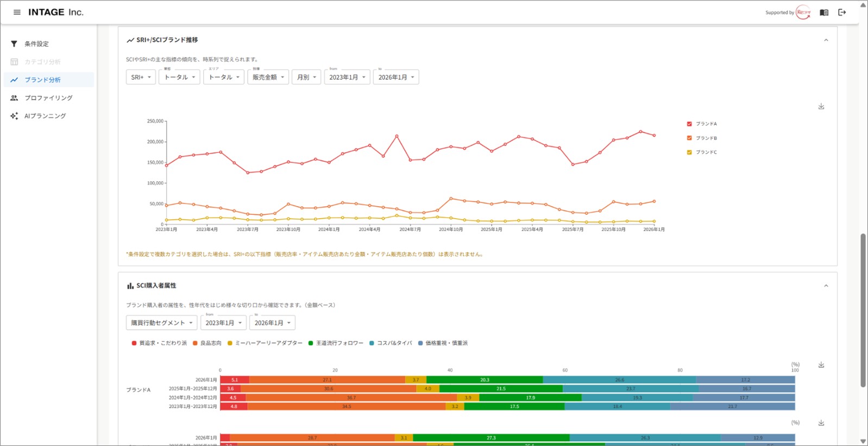The image size is (868, 446).
Task: Click the プロファイリング people icon
Action: coord(14,98)
